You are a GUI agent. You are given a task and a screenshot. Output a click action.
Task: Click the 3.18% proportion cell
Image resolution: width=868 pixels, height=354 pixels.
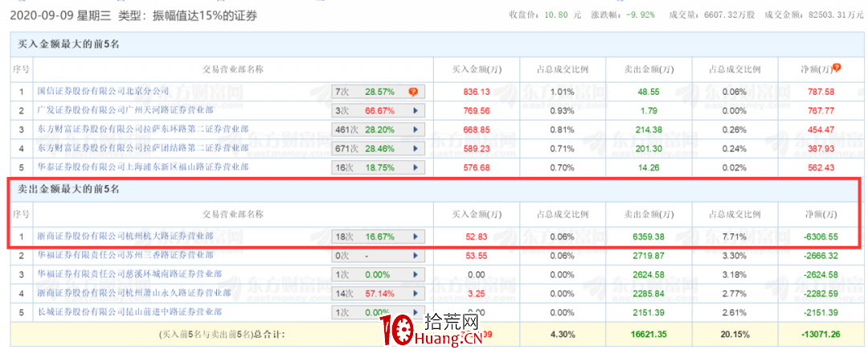coord(735,275)
